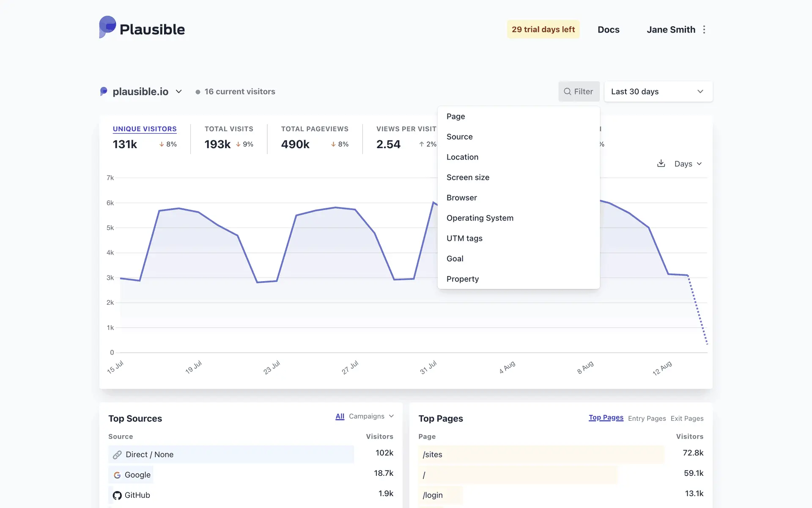Expand the plausible.io site switcher chevron
This screenshot has width=812, height=508.
(x=179, y=91)
